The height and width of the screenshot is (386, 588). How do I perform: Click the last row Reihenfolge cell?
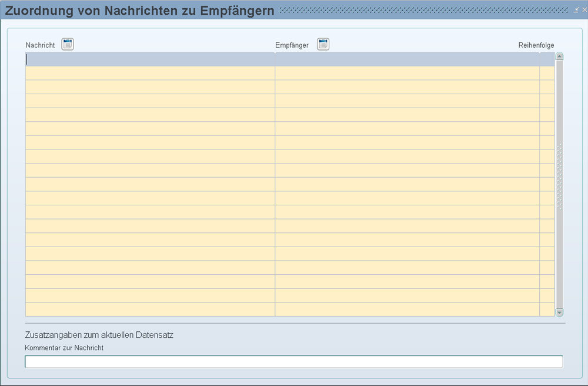pyautogui.click(x=547, y=310)
